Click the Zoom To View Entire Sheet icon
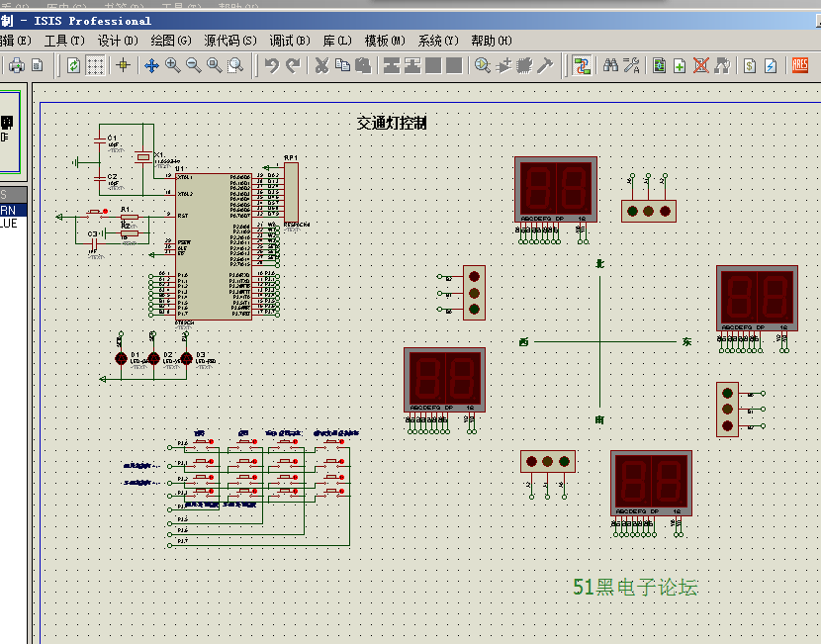The width and height of the screenshot is (821, 644). pyautogui.click(x=215, y=65)
